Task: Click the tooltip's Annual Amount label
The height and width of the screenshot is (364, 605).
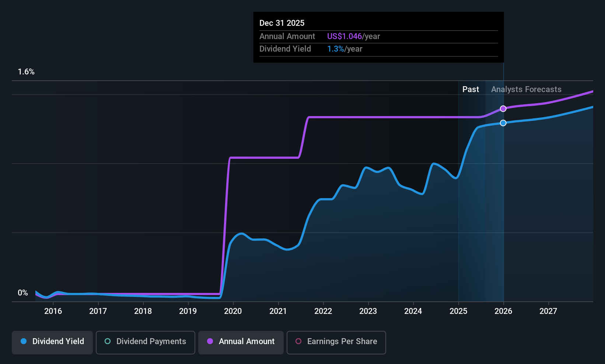Action: point(287,36)
